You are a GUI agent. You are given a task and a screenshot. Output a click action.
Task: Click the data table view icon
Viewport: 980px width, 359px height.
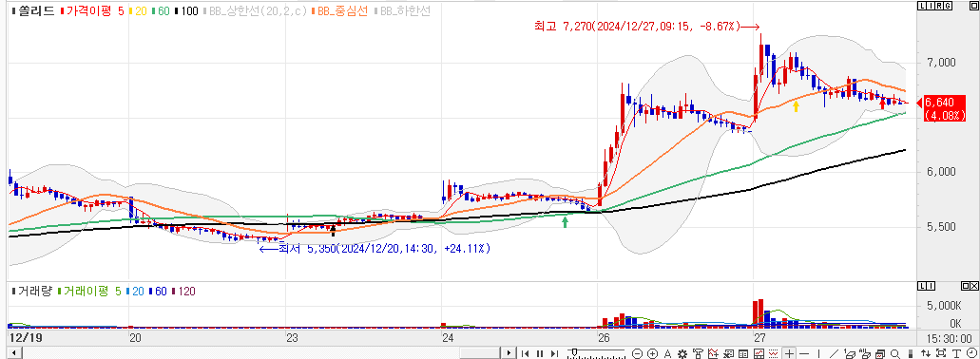pos(743,353)
